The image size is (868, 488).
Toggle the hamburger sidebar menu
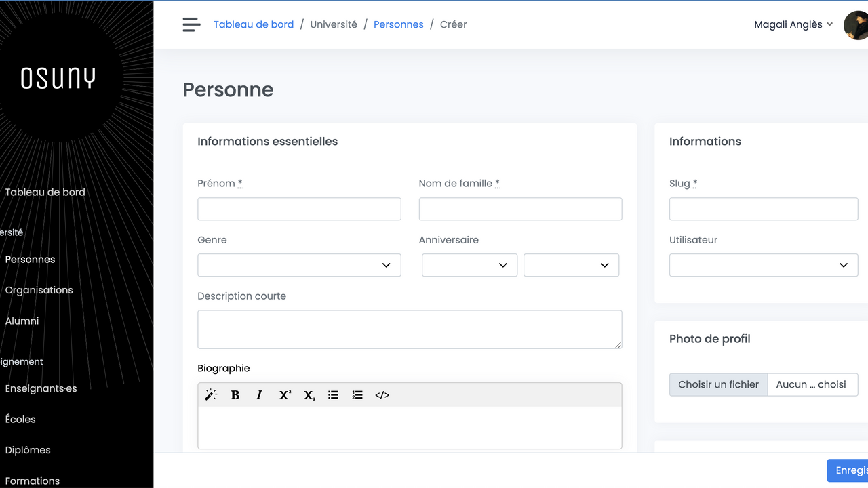click(191, 24)
